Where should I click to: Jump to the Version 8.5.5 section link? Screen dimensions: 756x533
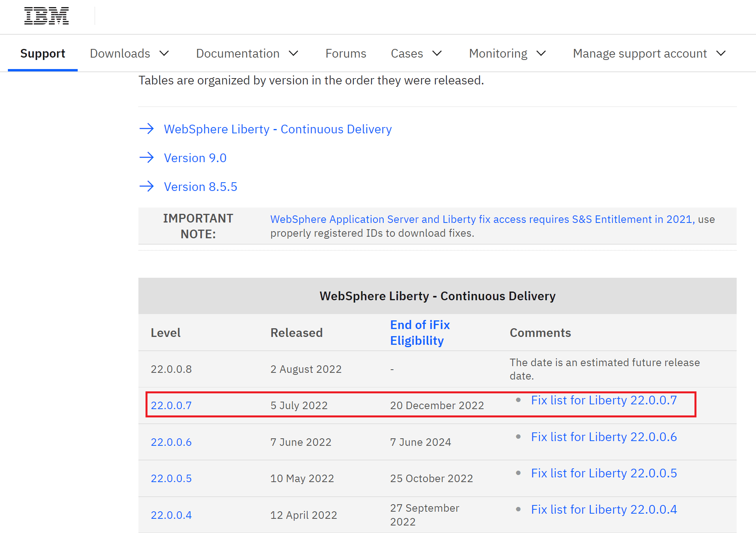(200, 187)
